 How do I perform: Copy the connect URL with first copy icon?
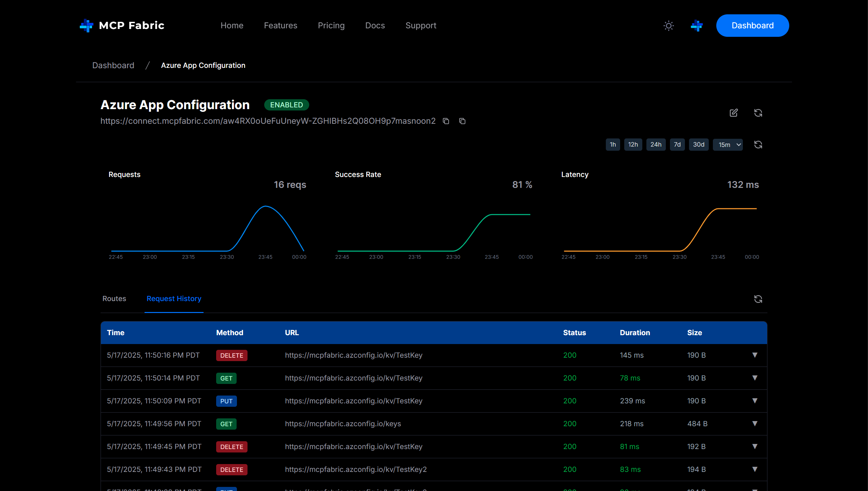(x=446, y=121)
